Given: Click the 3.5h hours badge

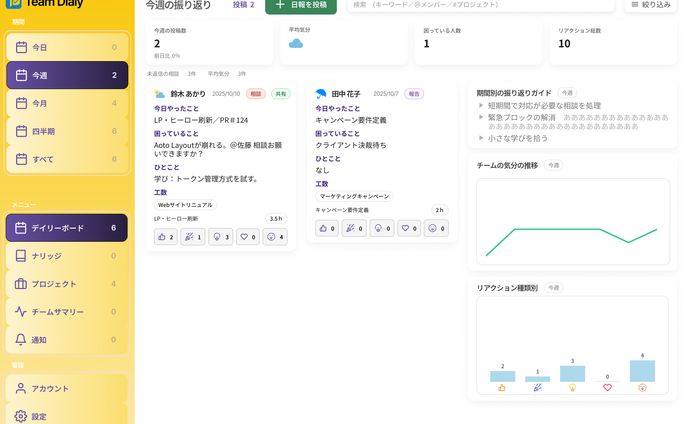Looking at the screenshot, I should [276, 219].
